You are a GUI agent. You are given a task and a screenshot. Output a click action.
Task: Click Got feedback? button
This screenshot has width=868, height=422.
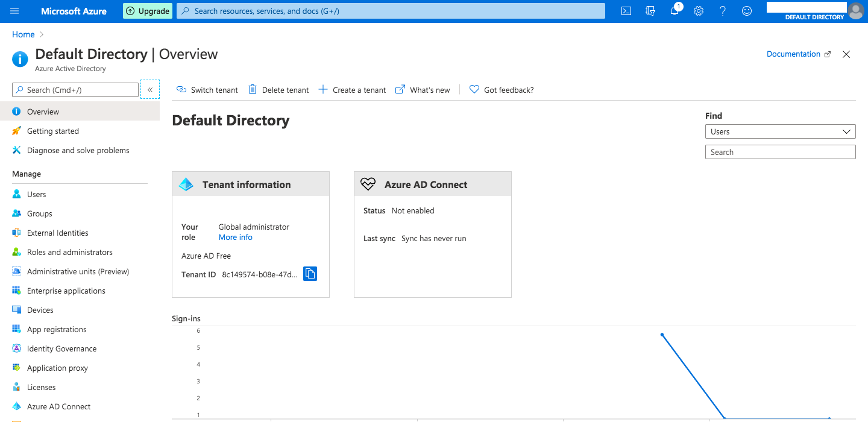[x=502, y=90]
